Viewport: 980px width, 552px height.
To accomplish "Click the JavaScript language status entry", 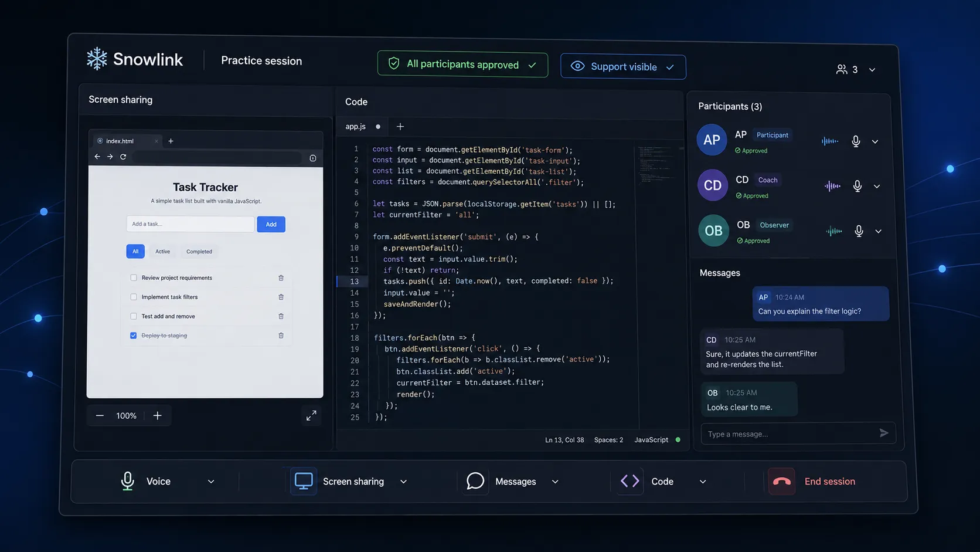I will (x=651, y=439).
